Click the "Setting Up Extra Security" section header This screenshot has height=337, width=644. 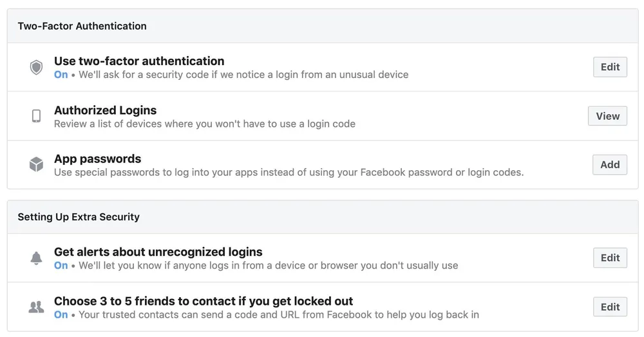click(79, 217)
